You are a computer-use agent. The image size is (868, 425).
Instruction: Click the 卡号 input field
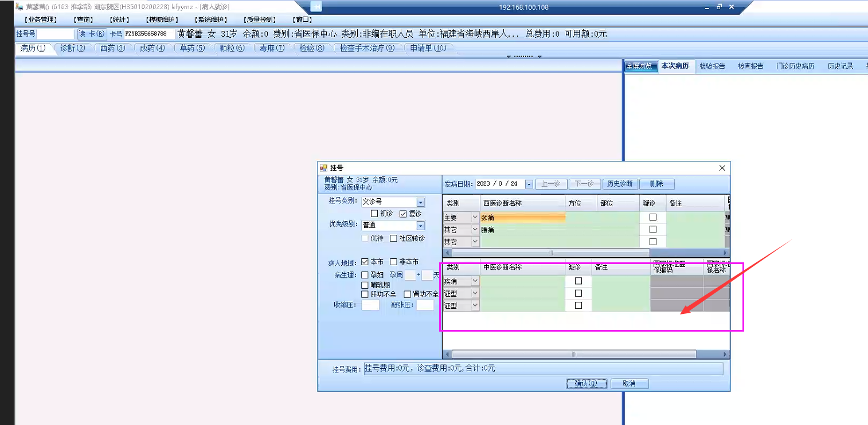149,34
